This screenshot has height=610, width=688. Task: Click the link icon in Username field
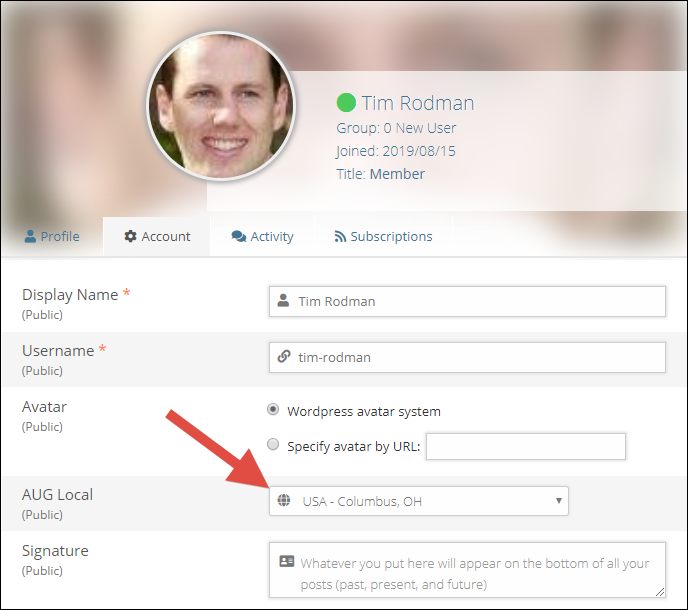284,356
